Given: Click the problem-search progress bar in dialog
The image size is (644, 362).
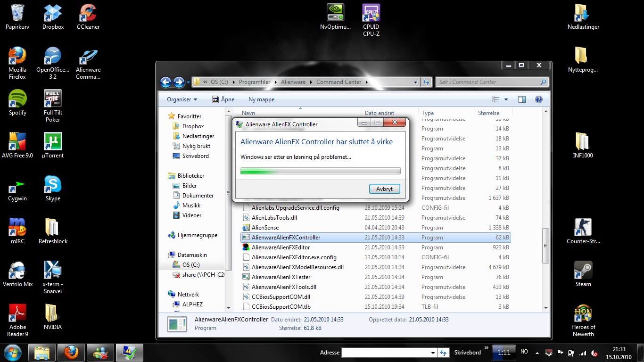Looking at the screenshot, I should click(321, 171).
